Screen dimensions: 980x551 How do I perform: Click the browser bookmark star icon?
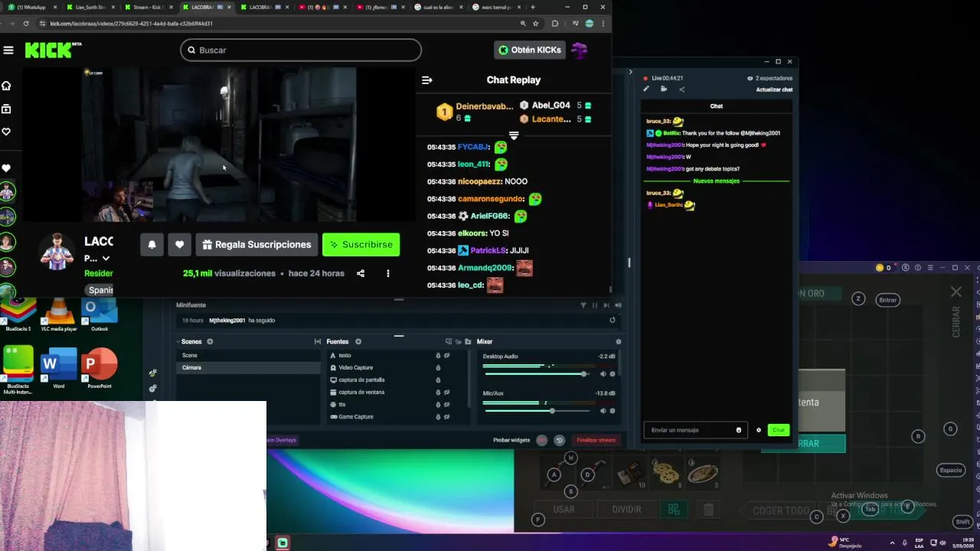[x=536, y=24]
